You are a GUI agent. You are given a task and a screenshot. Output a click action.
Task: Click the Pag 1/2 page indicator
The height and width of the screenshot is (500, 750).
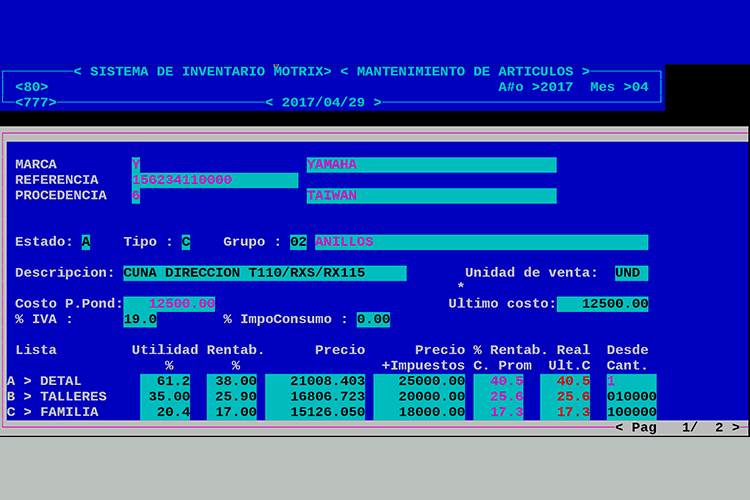680,428
